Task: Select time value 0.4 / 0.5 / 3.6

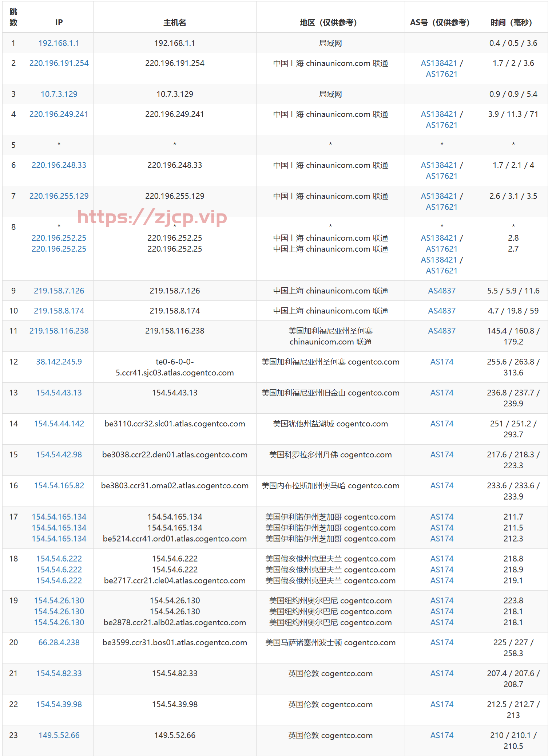Action: coord(513,43)
